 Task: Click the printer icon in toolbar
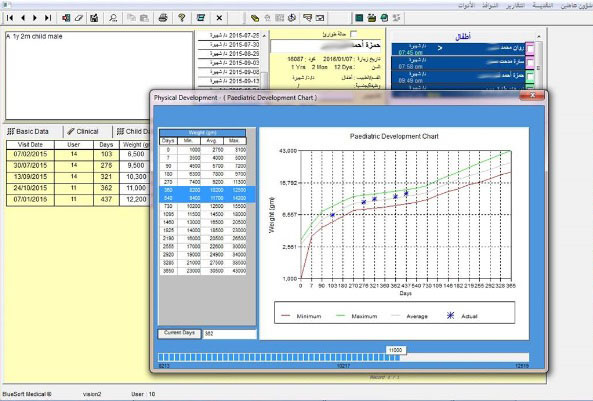[x=163, y=18]
